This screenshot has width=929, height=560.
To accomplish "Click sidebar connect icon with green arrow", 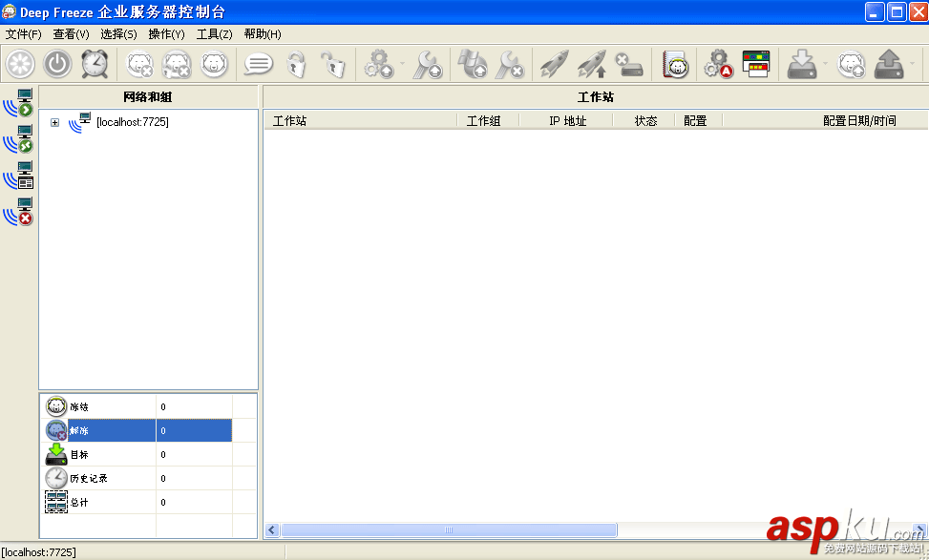I will [18, 103].
